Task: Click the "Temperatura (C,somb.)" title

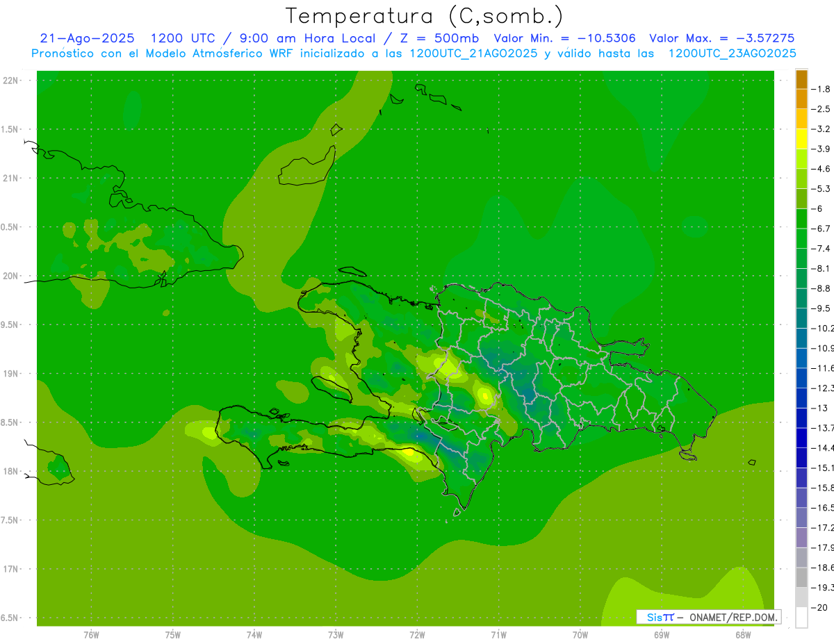Action: (424, 16)
